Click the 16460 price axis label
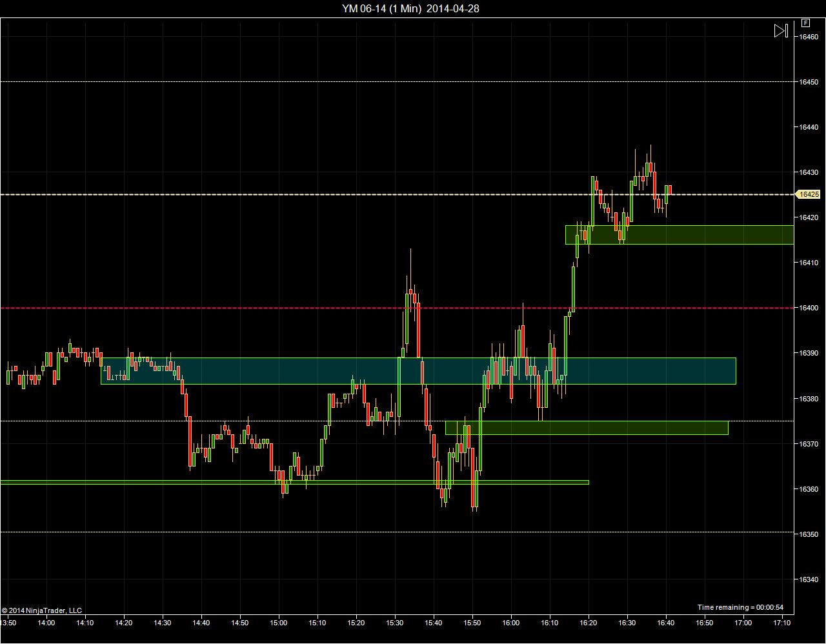Image resolution: width=826 pixels, height=644 pixels. (809, 37)
